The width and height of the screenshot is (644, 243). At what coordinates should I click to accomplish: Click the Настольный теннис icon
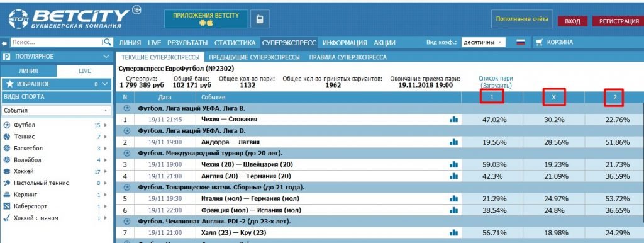coord(6,183)
